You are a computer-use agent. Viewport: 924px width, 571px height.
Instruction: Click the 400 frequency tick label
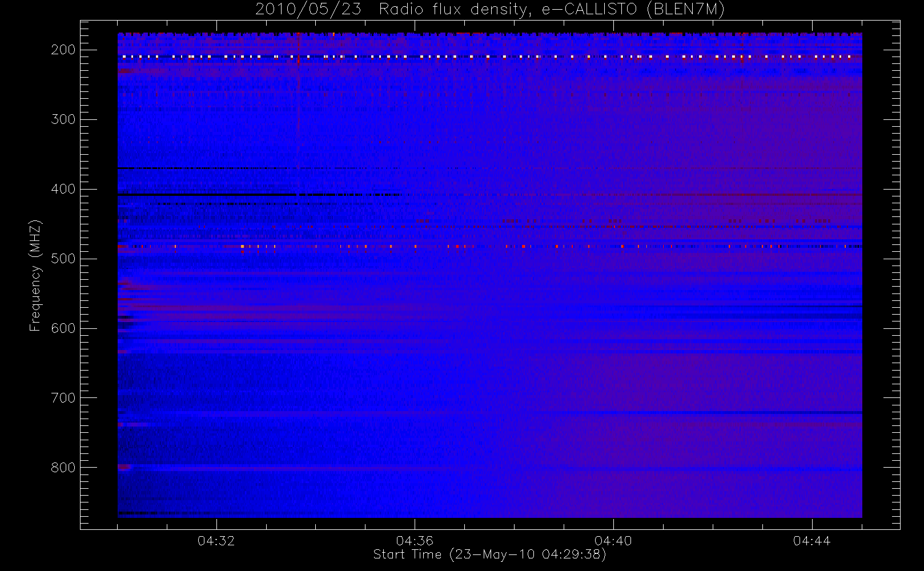(63, 189)
